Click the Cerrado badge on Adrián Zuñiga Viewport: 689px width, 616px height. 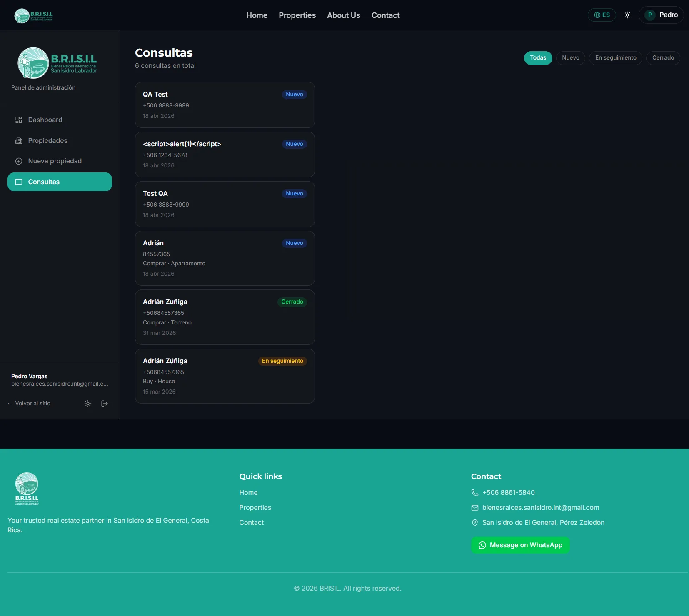(x=292, y=302)
